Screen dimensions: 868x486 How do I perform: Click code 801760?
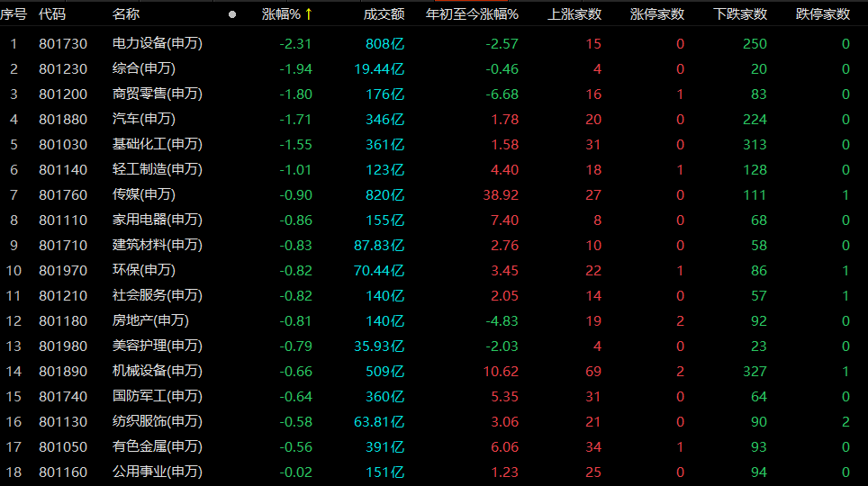[63, 194]
